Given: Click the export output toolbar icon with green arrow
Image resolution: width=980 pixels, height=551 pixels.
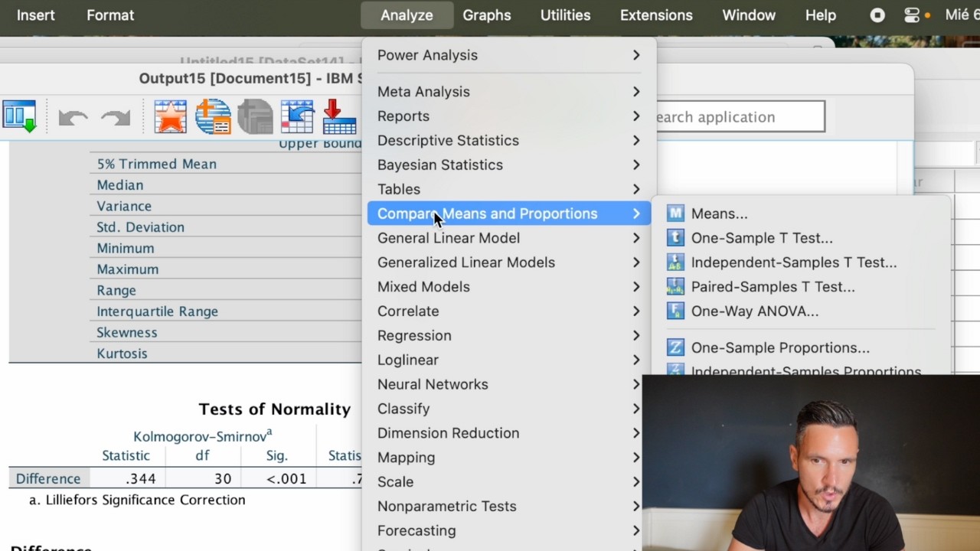Looking at the screenshot, I should tap(19, 116).
